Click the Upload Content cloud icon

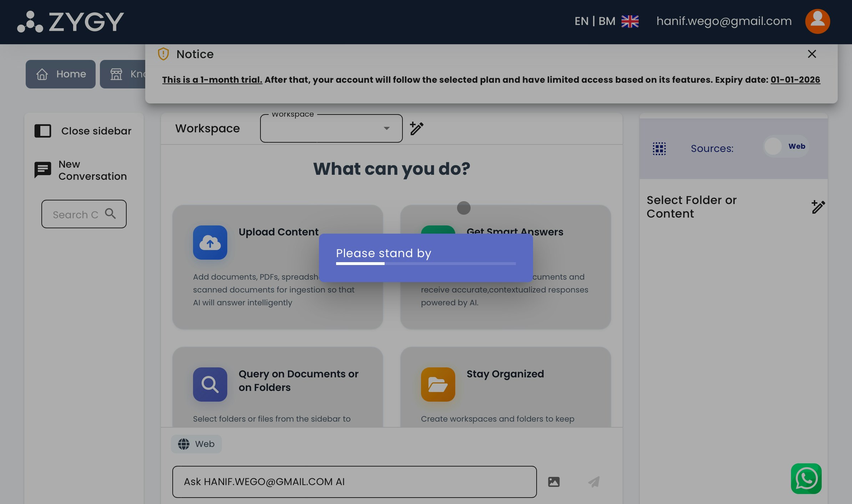(210, 243)
